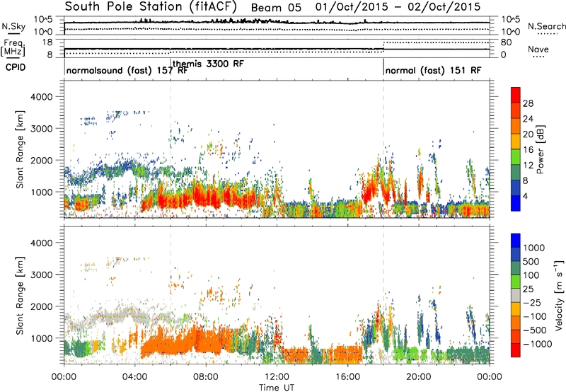Pick the red top segment of the Power colorbar
Viewport: 566px width, 392px height.
point(516,96)
